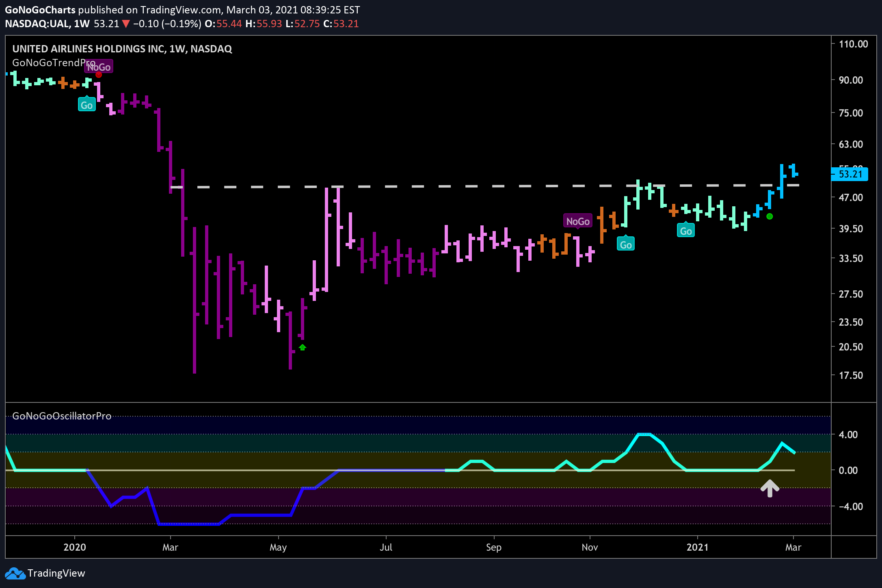The image size is (882, 588).
Task: Click the NoGo label near November
Action: point(578,221)
